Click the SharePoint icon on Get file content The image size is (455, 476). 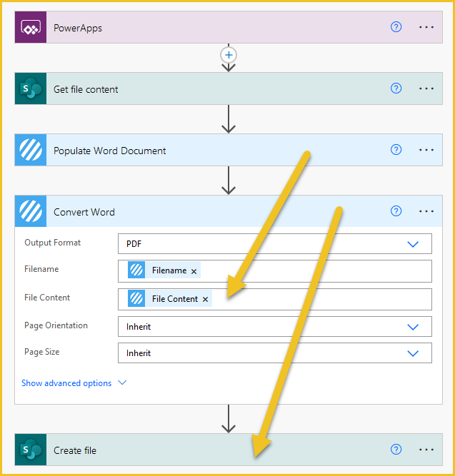31,88
